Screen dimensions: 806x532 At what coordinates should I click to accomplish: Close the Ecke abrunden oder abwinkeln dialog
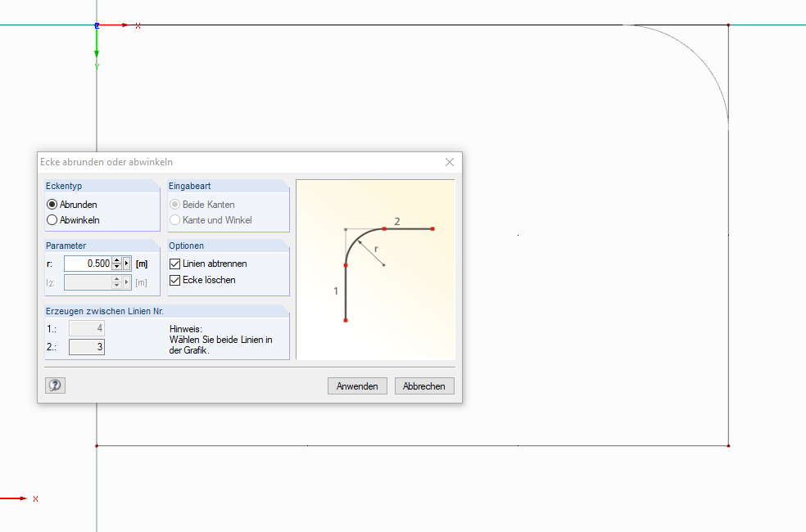[449, 162]
